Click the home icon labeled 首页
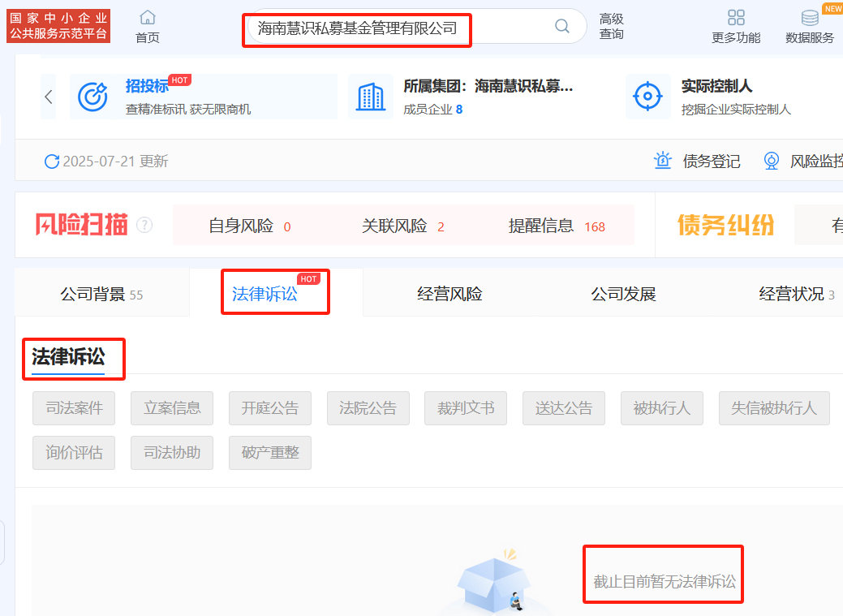This screenshot has height=616, width=843. [x=148, y=18]
